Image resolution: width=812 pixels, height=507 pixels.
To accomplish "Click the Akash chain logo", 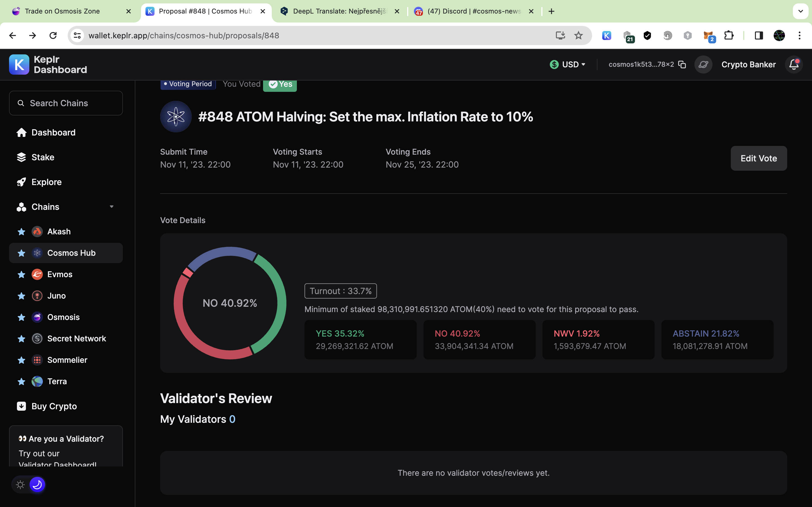I will (37, 231).
